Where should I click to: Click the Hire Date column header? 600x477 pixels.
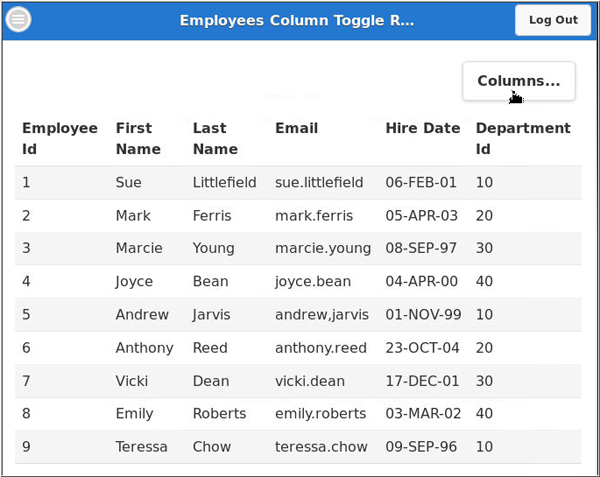[x=422, y=128]
